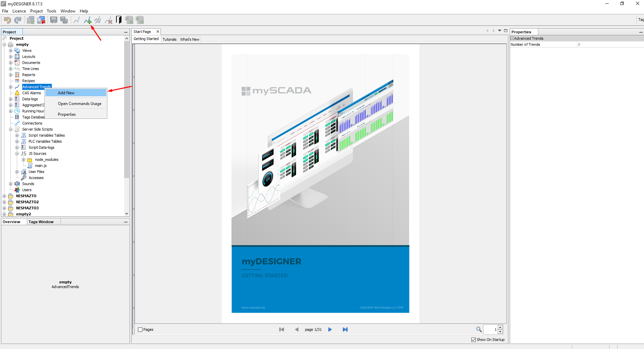The width and height of the screenshot is (644, 349).
Task: Minimize the Project panel
Action: (x=126, y=32)
